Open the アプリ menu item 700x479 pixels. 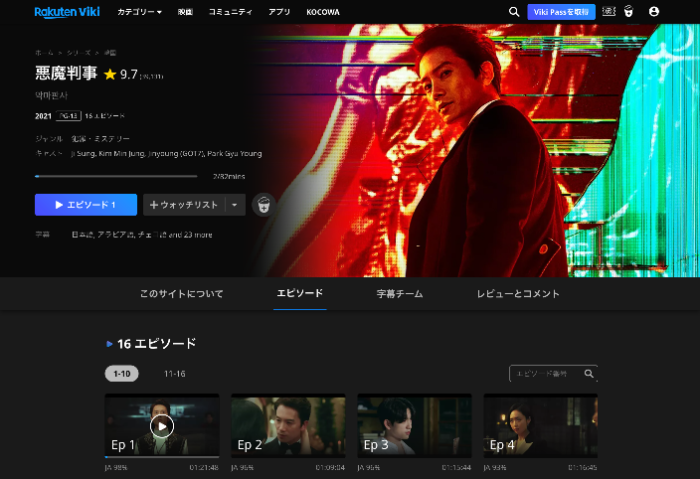tap(279, 12)
